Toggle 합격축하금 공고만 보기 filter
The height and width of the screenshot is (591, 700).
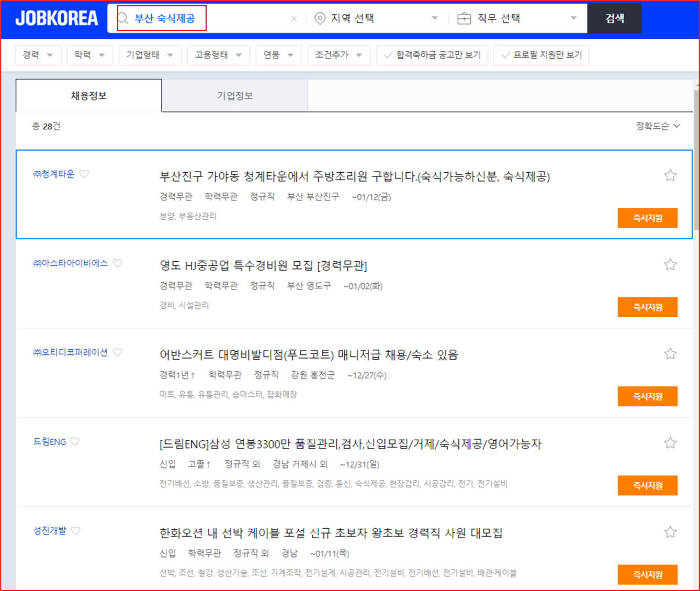[432, 55]
